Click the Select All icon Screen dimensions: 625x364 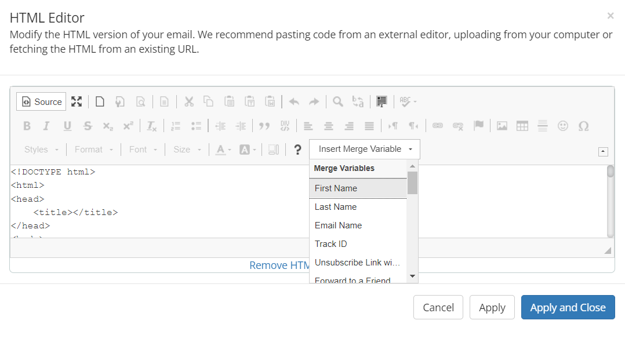(381, 101)
